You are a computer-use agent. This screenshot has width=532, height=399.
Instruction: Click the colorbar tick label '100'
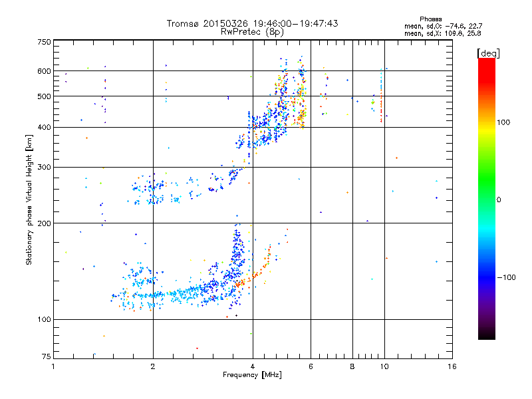click(503, 122)
